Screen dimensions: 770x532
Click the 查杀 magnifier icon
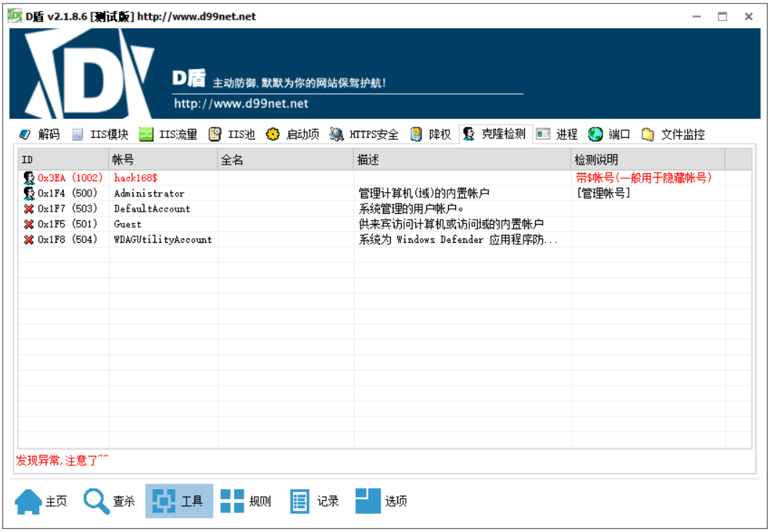[x=96, y=501]
